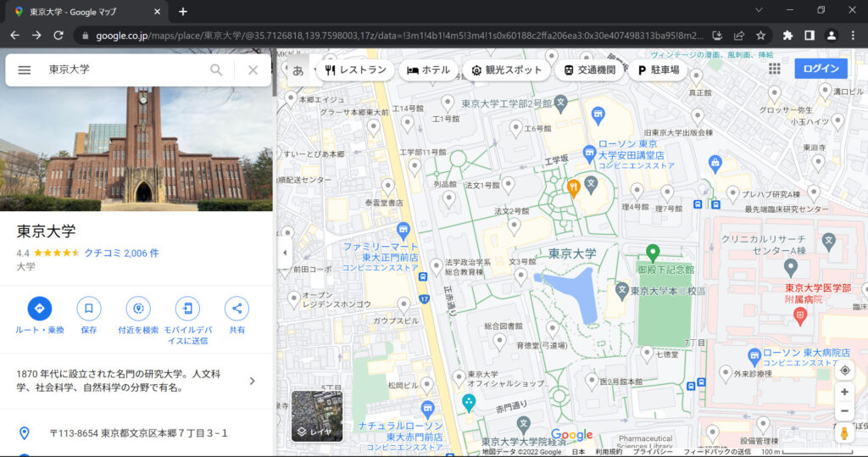Select the Street View pegman

coord(845,433)
